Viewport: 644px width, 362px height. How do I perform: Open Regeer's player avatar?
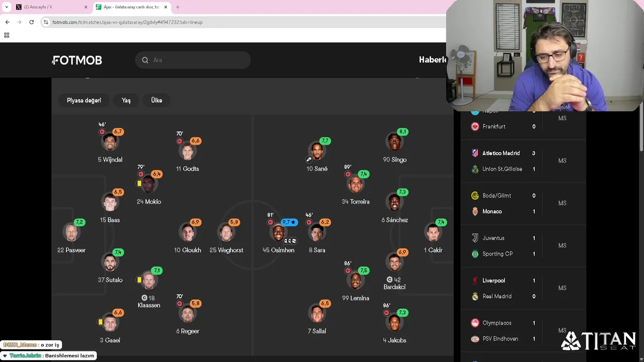[x=187, y=314]
